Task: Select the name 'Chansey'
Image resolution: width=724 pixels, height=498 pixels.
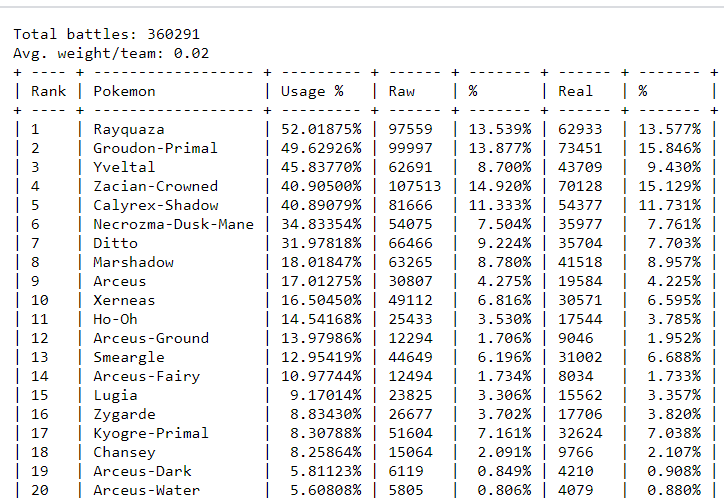Action: tap(124, 452)
